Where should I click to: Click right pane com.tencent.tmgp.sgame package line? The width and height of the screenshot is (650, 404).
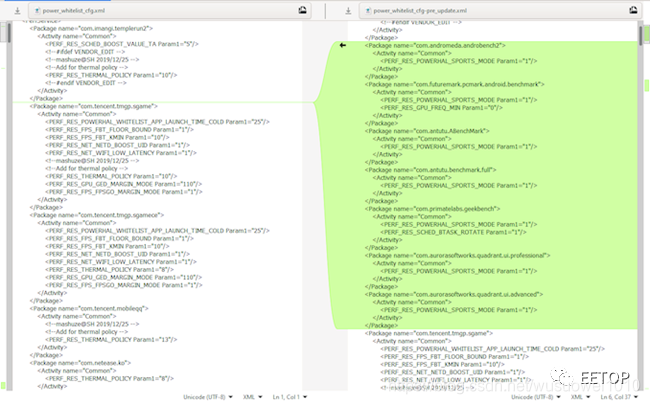429,333
